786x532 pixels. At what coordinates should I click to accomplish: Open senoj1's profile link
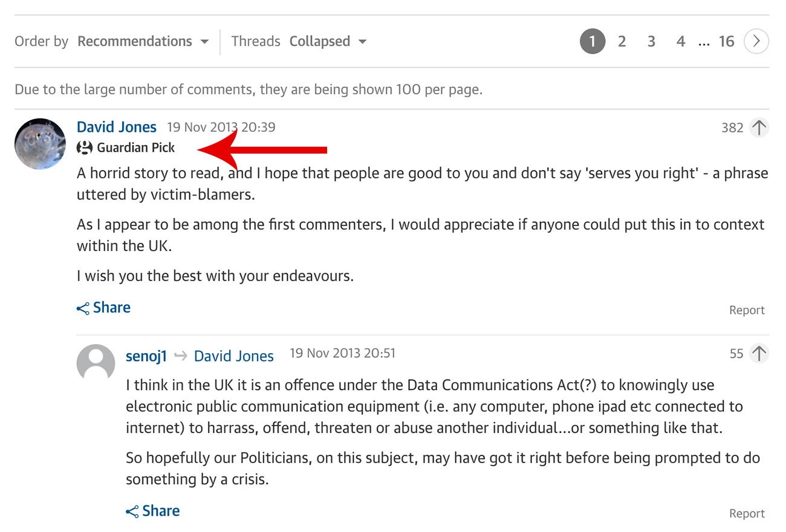[x=146, y=356]
